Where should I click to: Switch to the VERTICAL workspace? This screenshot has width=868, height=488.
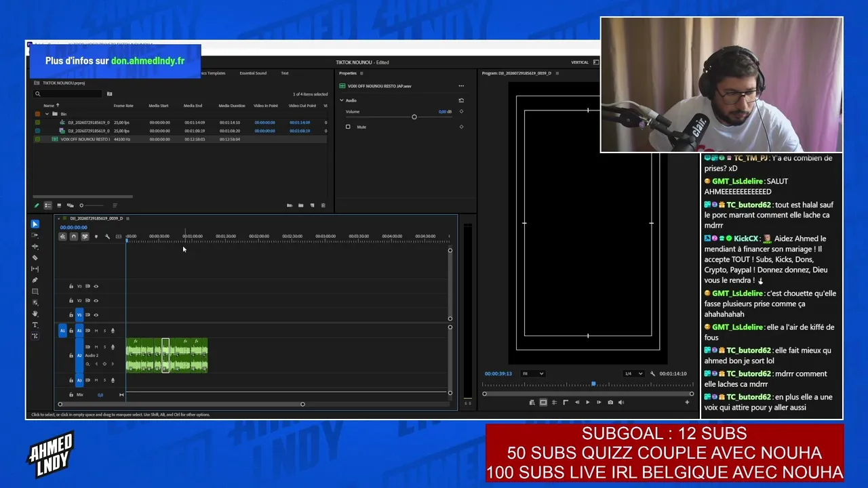point(580,62)
